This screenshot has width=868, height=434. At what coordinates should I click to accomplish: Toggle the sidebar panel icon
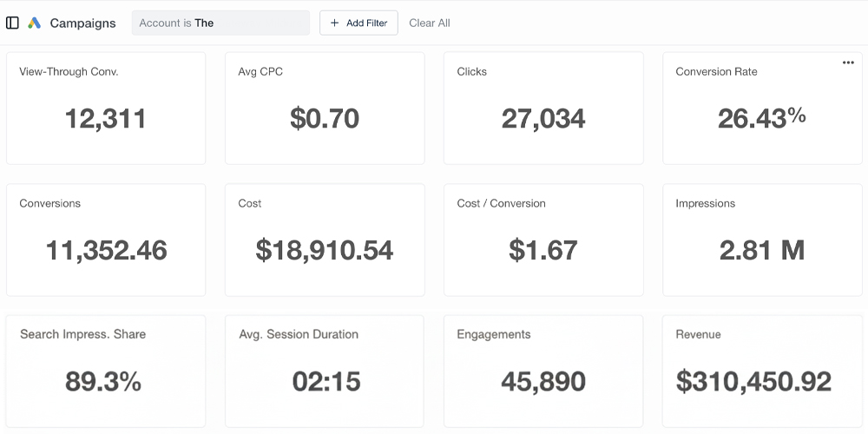click(12, 23)
